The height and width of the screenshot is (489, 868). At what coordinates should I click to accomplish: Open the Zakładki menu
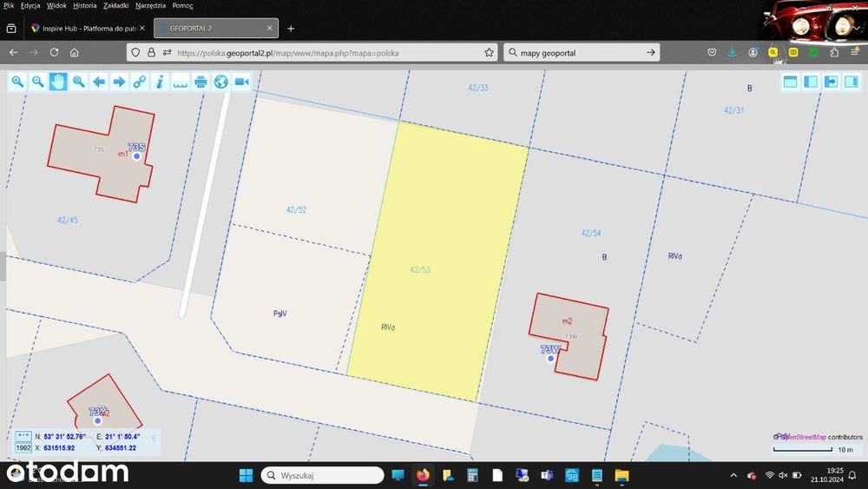click(x=115, y=5)
